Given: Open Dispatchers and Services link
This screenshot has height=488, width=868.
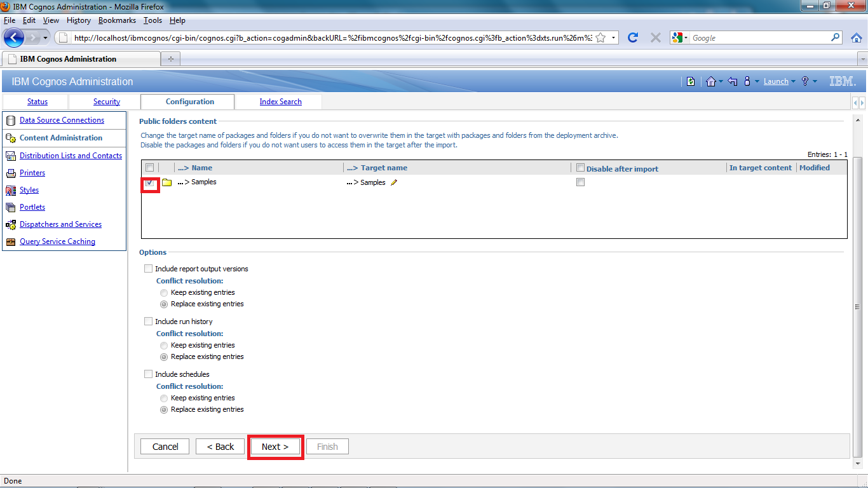Looking at the screenshot, I should pos(60,224).
